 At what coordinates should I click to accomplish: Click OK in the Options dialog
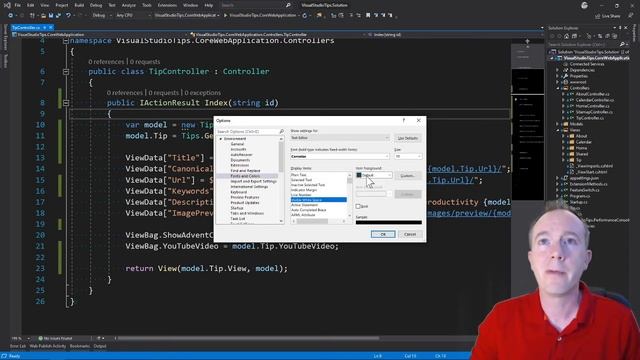(x=383, y=234)
